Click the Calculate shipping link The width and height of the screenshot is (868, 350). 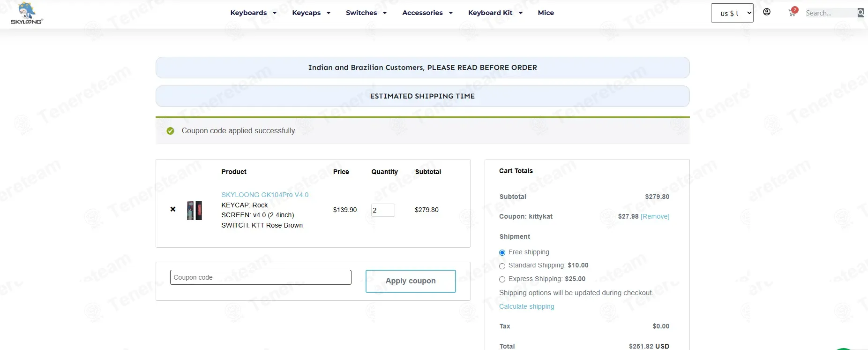pyautogui.click(x=527, y=306)
